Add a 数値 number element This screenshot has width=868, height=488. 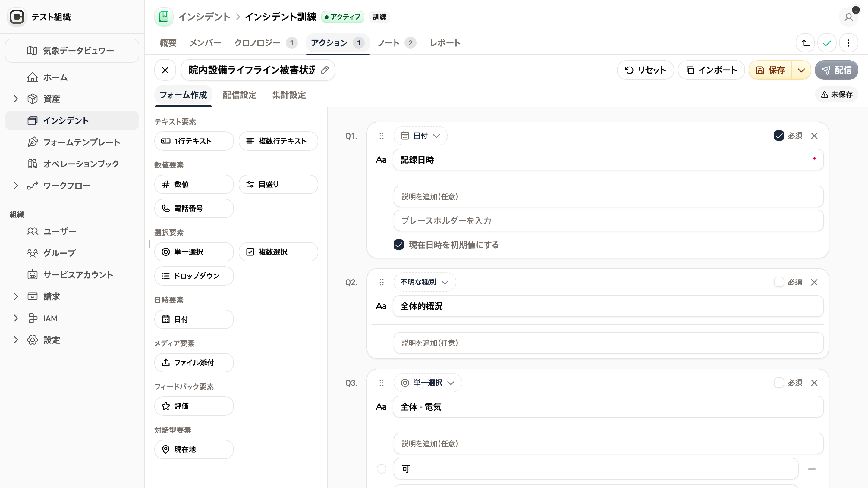(194, 184)
